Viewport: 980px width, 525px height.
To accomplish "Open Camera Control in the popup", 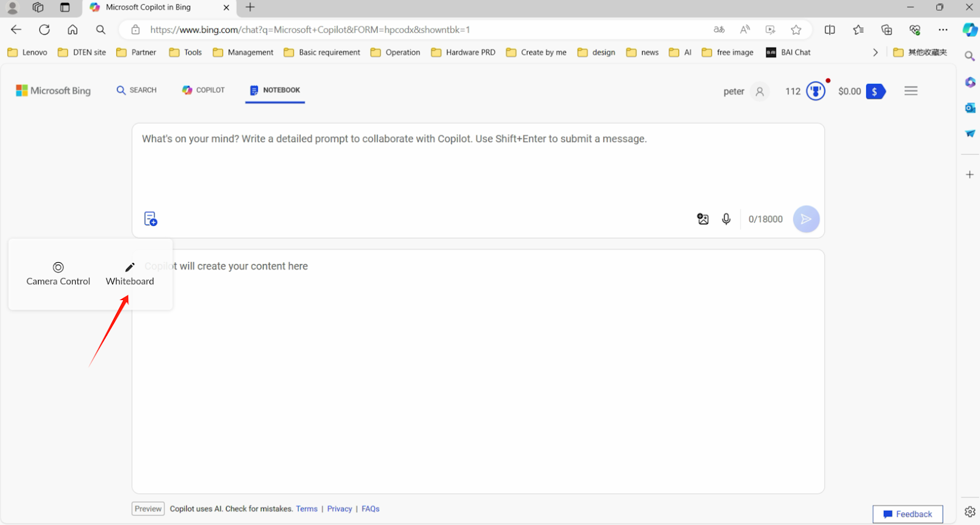I will pos(58,274).
